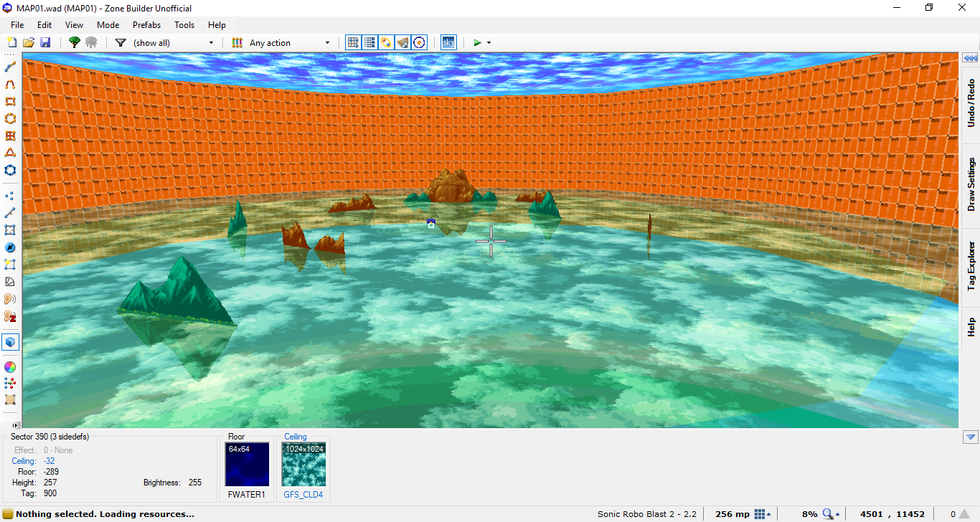Click the funnel filter icon
This screenshot has width=980, height=522.
pos(121,43)
